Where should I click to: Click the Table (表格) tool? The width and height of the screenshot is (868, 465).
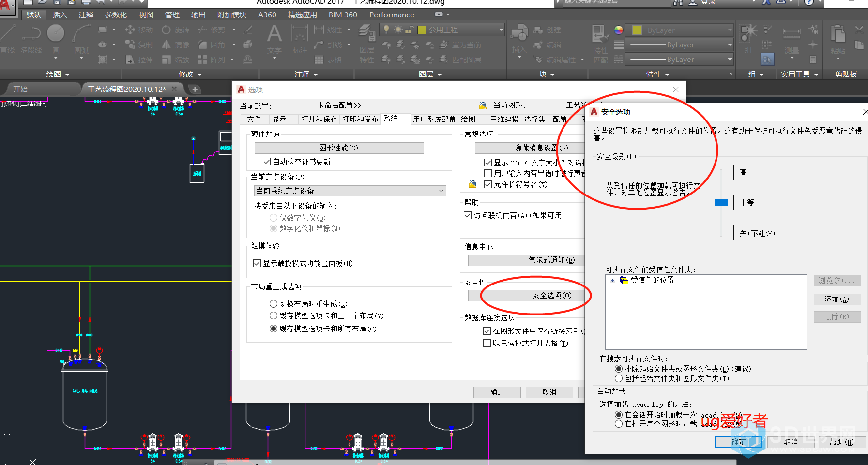click(x=328, y=60)
